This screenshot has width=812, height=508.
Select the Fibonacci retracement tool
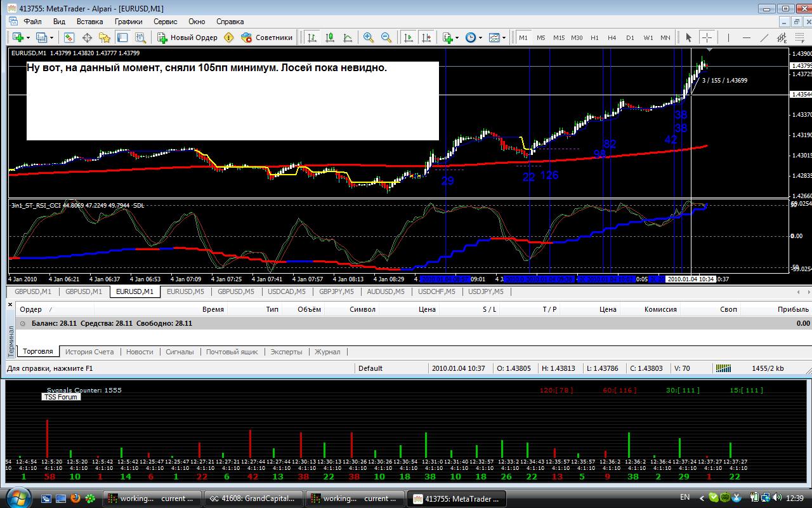pos(799,37)
